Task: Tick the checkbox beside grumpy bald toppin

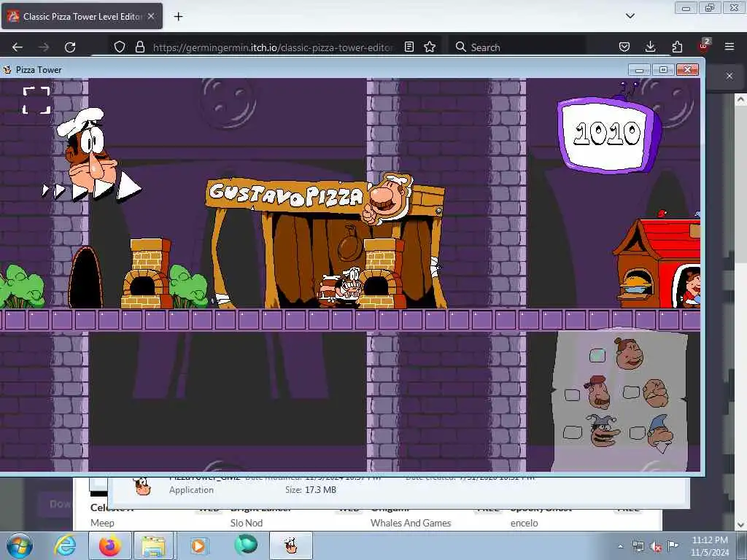Action: (631, 392)
